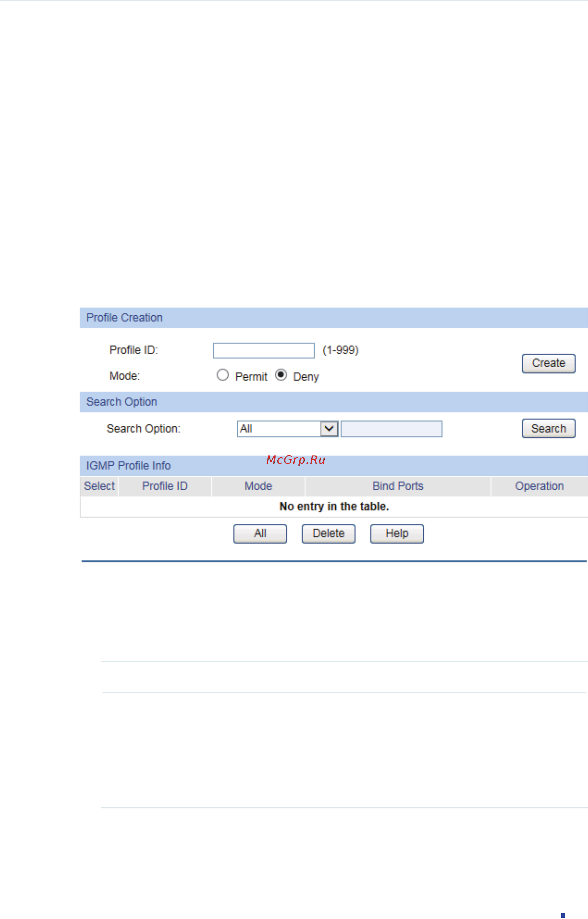Open the Search Option dropdown showing All
This screenshot has height=919, width=588.
click(287, 429)
